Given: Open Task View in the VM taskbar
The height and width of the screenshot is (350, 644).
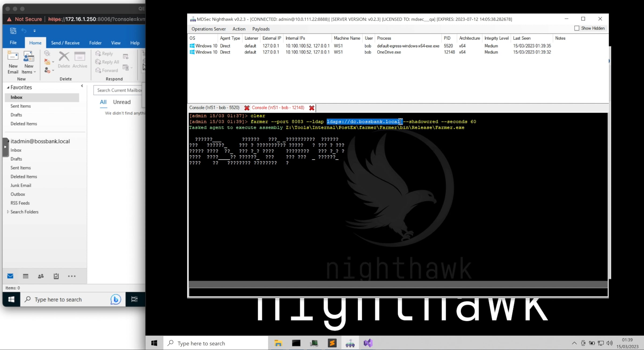Looking at the screenshot, I should 134,299.
